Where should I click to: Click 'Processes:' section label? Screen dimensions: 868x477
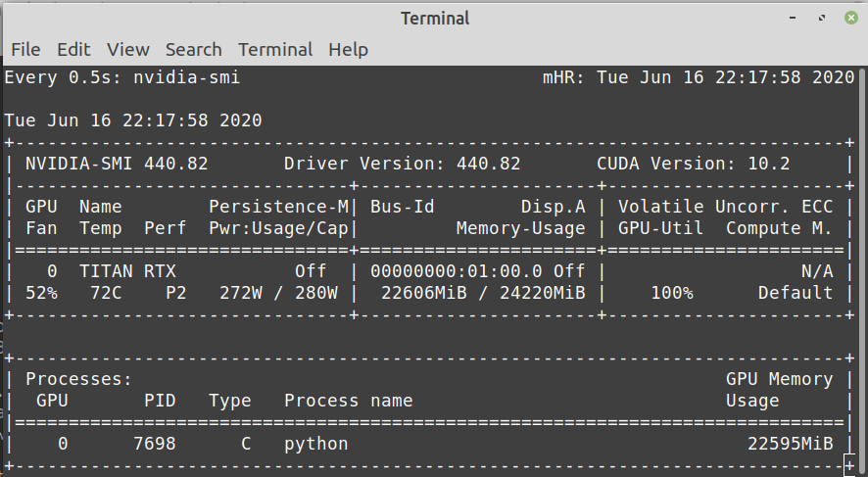(79, 380)
